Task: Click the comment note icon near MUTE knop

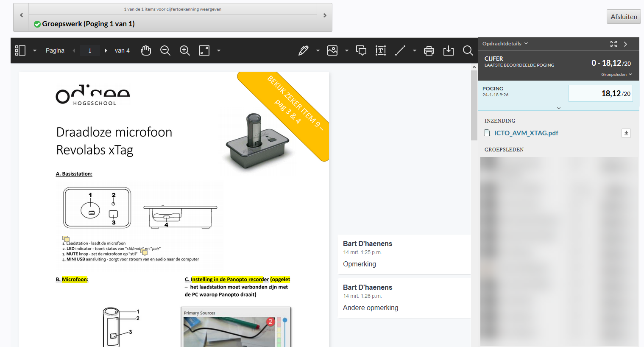Action: [x=144, y=252]
